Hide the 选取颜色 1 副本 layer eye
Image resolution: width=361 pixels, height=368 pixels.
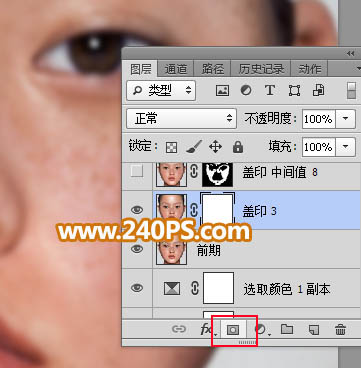click(x=137, y=288)
